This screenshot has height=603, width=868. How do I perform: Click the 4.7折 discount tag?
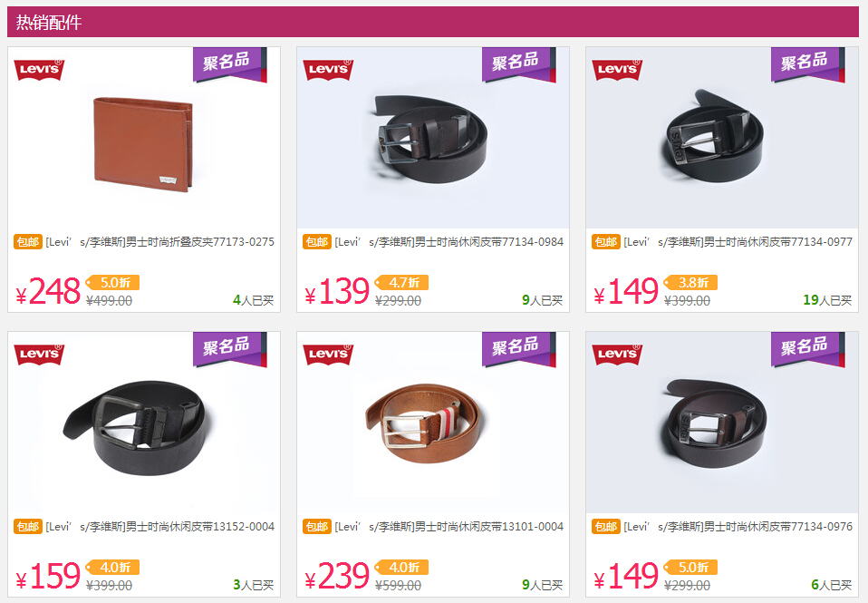tap(402, 282)
